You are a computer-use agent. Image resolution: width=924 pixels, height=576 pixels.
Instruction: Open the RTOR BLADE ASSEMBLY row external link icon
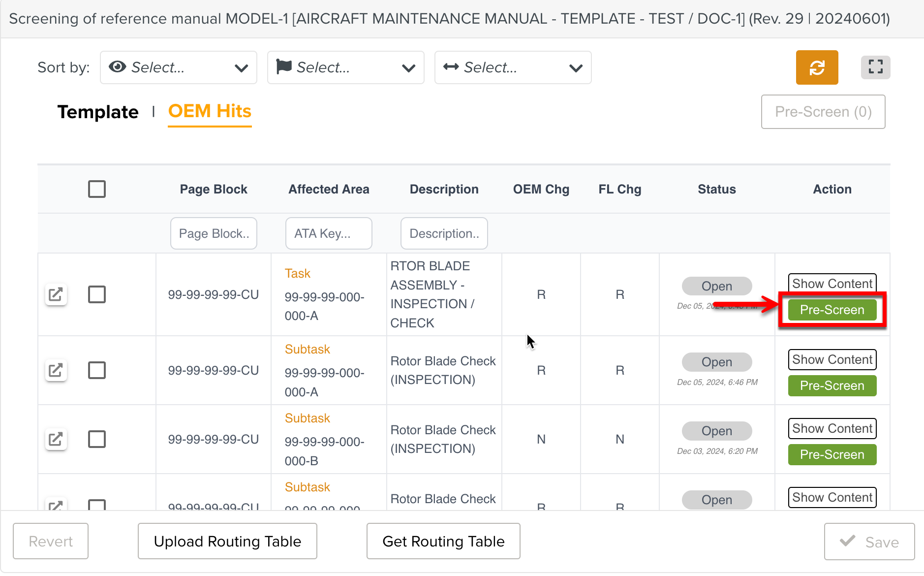click(x=56, y=295)
